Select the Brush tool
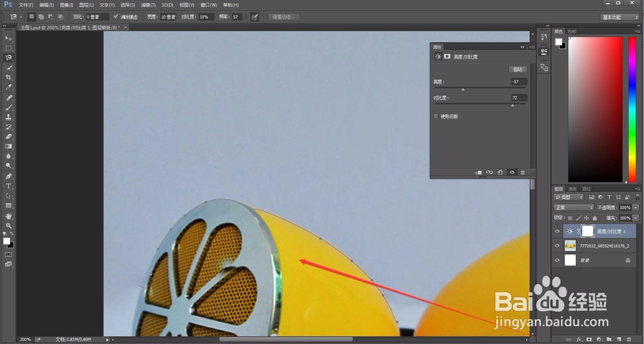Screen dimensions: 644x344 point(8,108)
